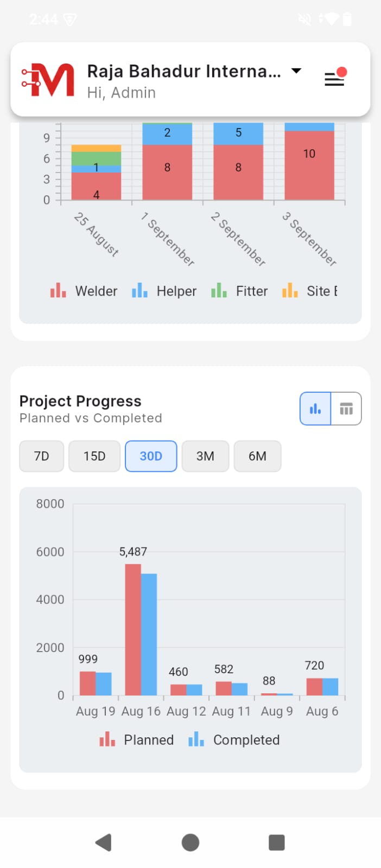This screenshot has width=381, height=868.
Task: Select the 7D time range
Action: pos(42,456)
